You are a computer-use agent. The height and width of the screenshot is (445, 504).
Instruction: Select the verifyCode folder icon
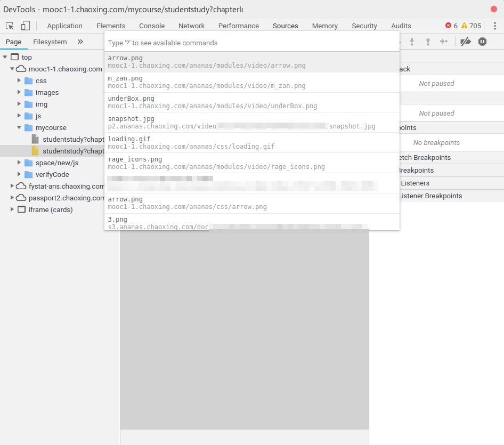[29, 175]
